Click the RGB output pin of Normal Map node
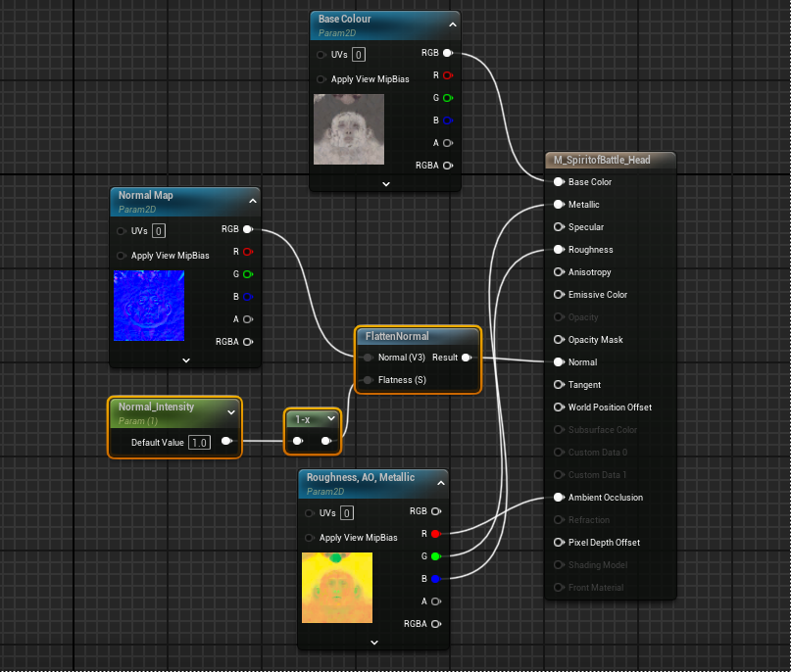The height and width of the screenshot is (672, 791). click(248, 229)
